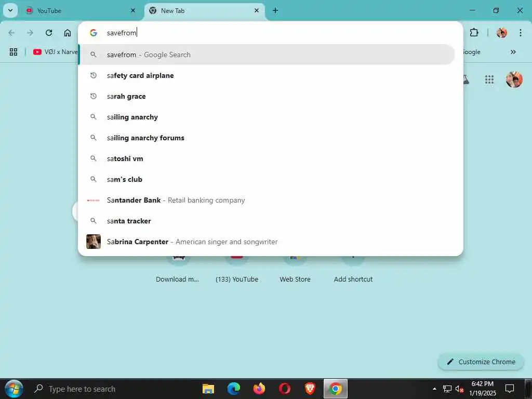
Task: Open the Windows Start button
Action: click(x=14, y=389)
